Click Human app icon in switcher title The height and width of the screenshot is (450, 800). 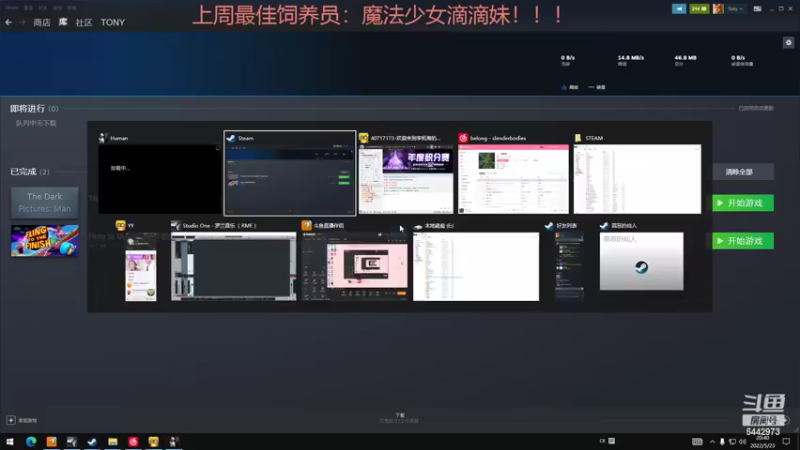(103, 138)
